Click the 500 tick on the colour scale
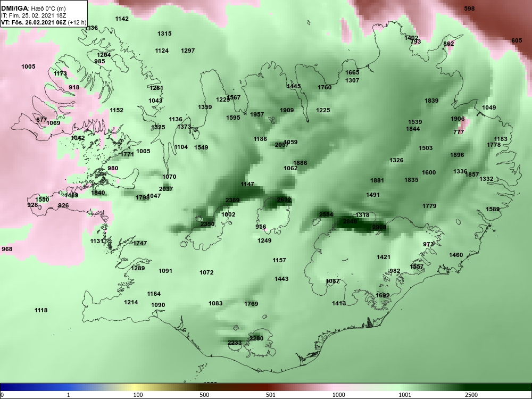Viewport: 532px width, 399px height. [204, 395]
